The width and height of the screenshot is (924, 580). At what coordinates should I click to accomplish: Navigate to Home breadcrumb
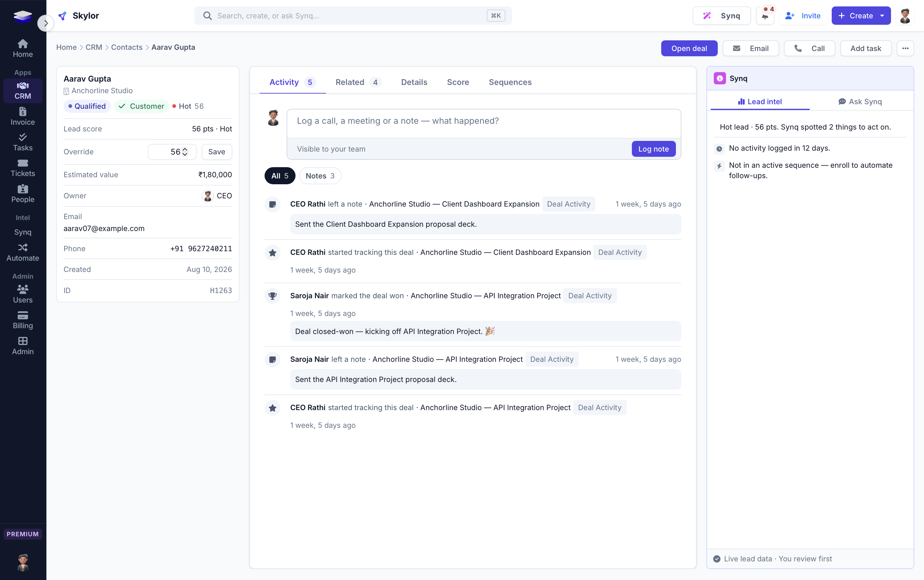pyautogui.click(x=66, y=47)
